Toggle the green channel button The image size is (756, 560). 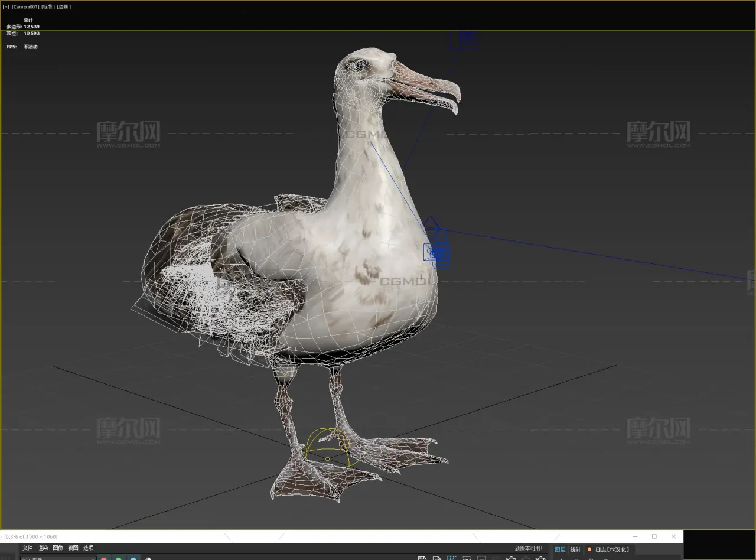(119, 558)
